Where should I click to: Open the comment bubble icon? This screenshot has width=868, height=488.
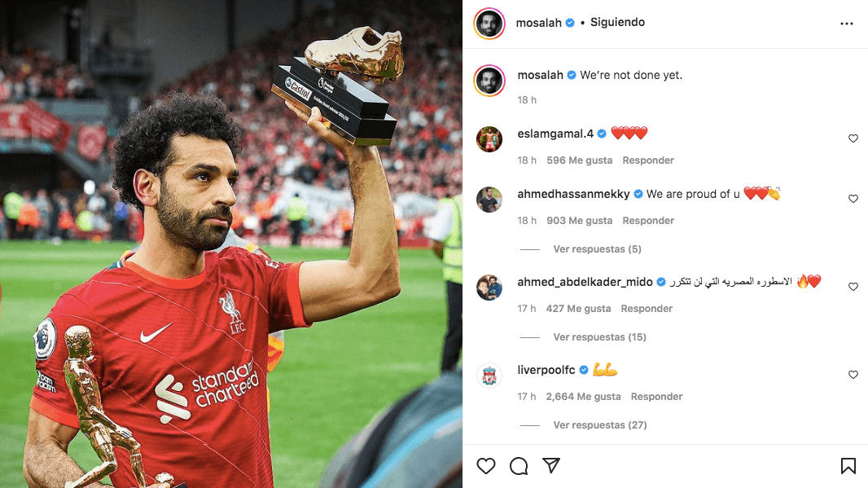tap(519, 466)
